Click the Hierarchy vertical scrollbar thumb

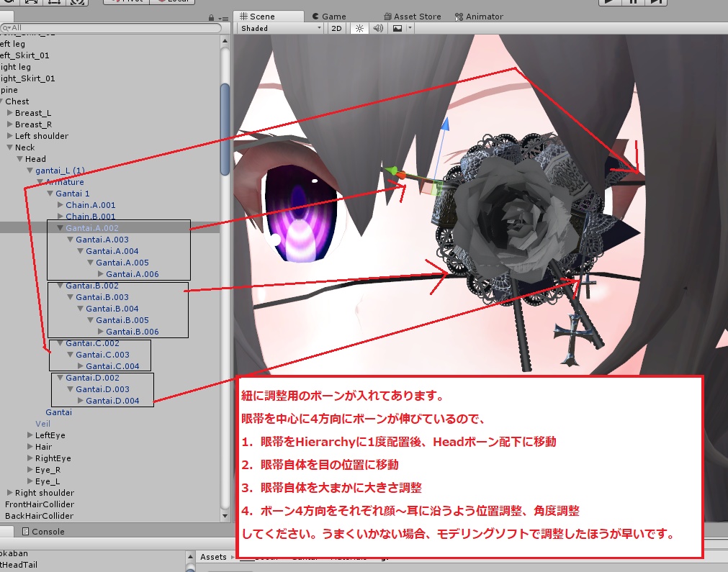pos(225,129)
